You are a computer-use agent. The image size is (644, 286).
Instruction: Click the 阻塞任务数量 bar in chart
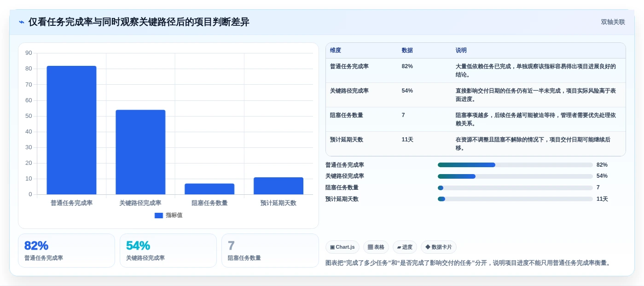tap(209, 189)
